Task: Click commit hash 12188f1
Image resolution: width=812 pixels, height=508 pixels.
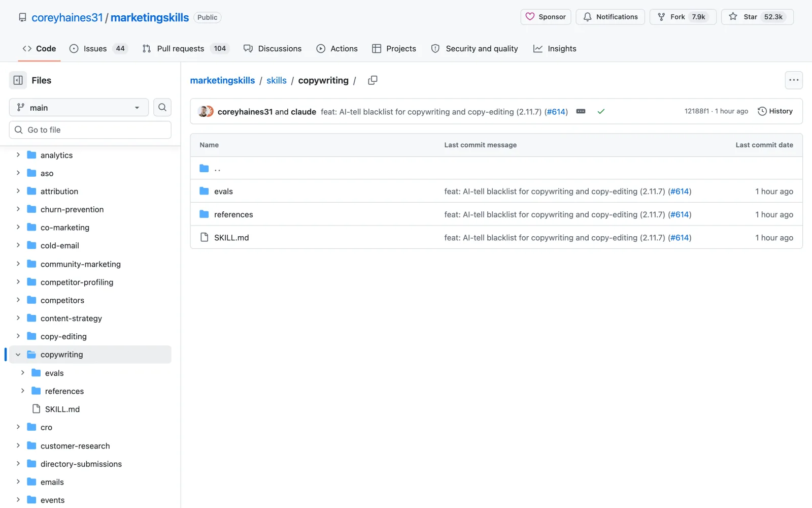Action: pyautogui.click(x=696, y=111)
